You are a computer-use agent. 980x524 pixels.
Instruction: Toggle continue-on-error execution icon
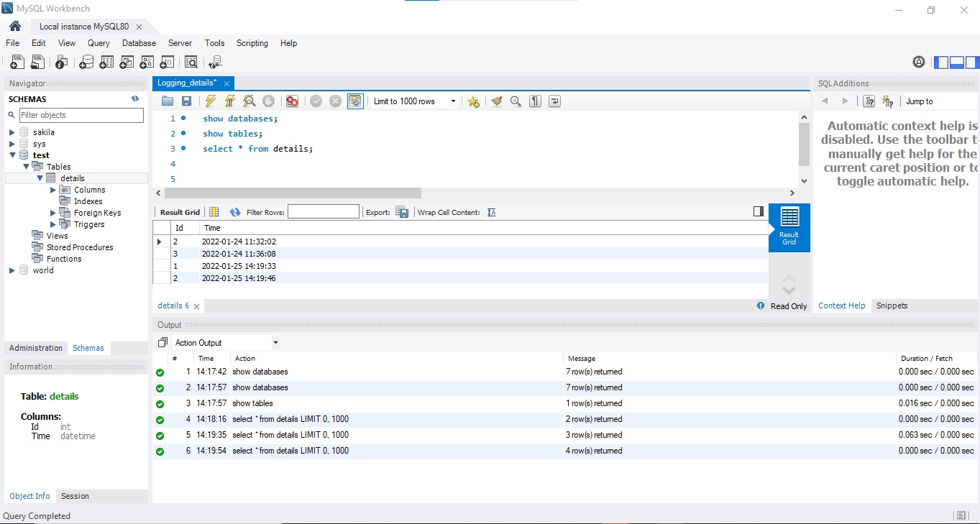[x=292, y=101]
